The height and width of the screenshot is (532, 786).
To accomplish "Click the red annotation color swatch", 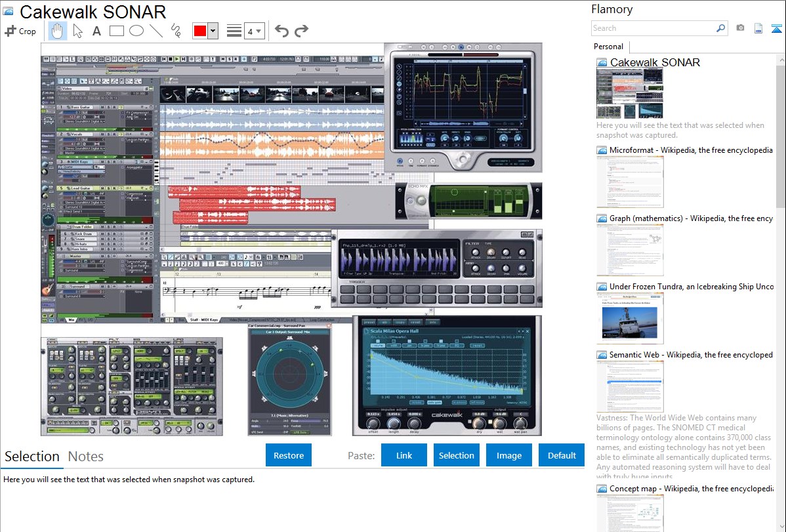I will (200, 31).
